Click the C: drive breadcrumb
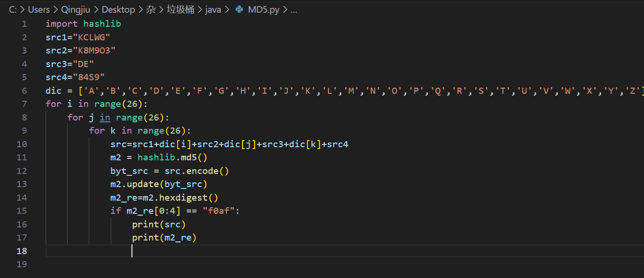The image size is (644, 278). tap(13, 9)
